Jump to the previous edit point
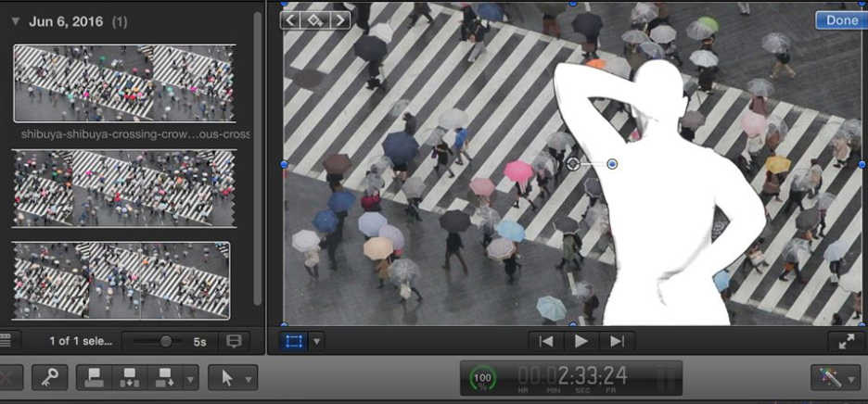This screenshot has width=868, height=404. (x=546, y=341)
